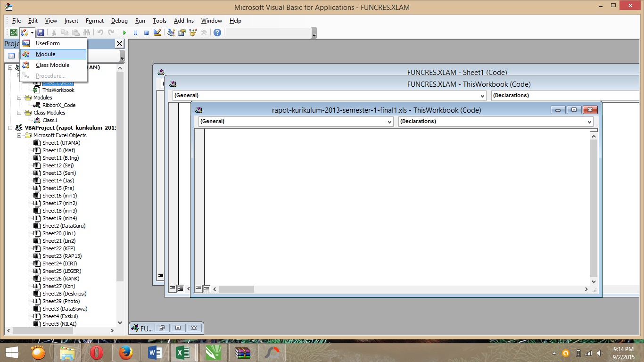Click the Paste clipboard icon
This screenshot has height=362, width=644.
(75, 33)
